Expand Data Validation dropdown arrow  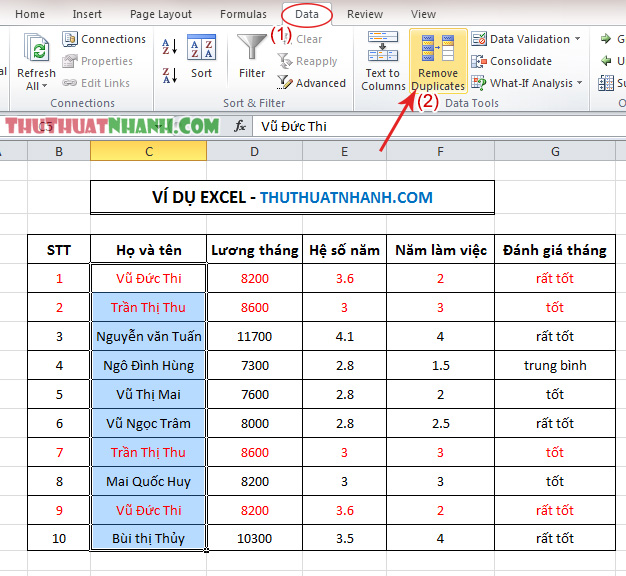click(577, 39)
